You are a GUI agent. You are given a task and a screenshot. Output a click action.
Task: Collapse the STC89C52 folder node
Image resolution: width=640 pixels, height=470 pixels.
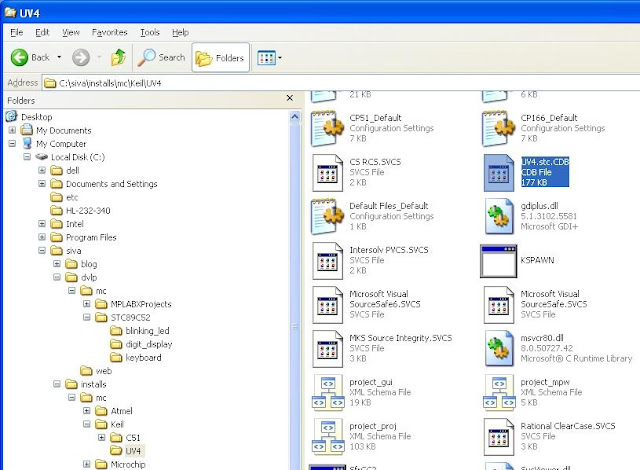point(87,317)
